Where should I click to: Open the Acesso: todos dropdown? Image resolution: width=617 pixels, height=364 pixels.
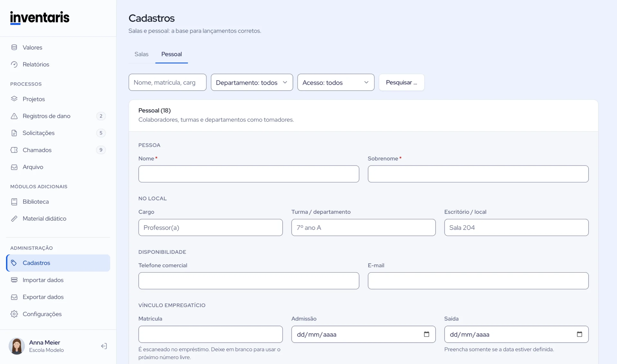336,82
